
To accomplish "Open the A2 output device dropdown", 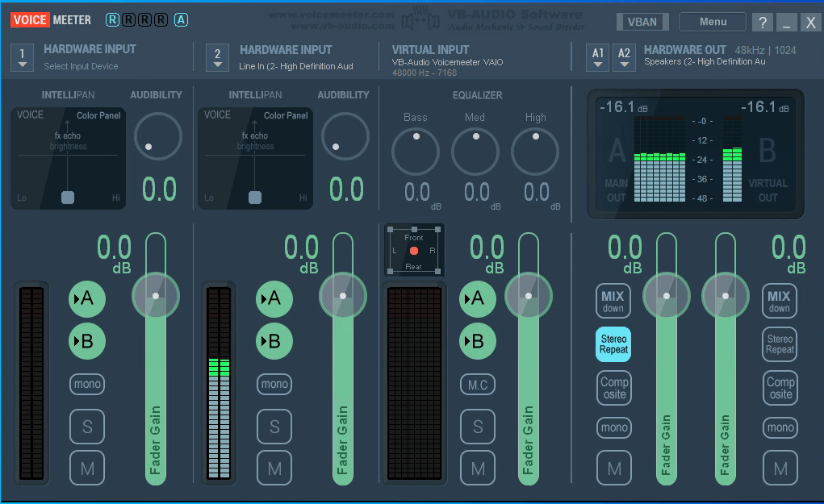I will 624,57.
